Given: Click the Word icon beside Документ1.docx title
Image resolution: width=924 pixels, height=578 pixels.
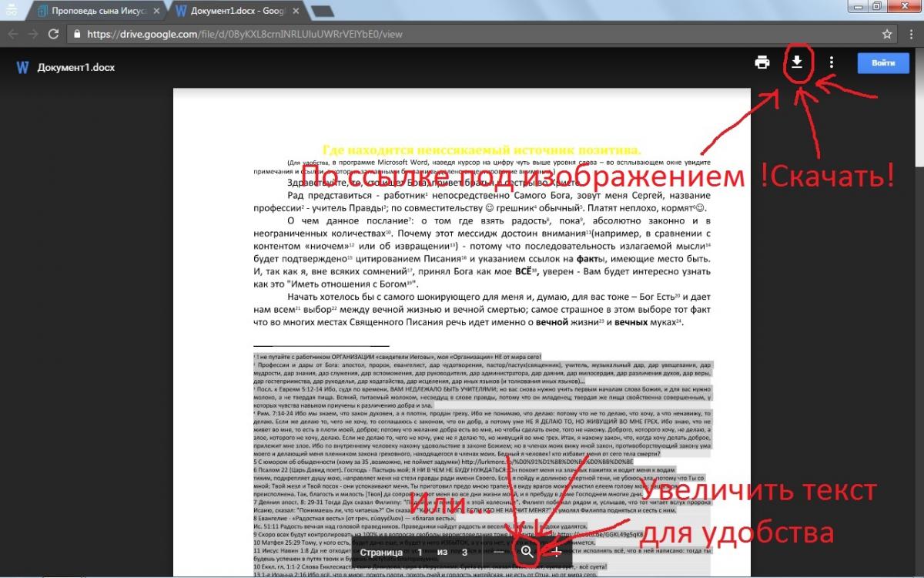Looking at the screenshot, I should (22, 67).
